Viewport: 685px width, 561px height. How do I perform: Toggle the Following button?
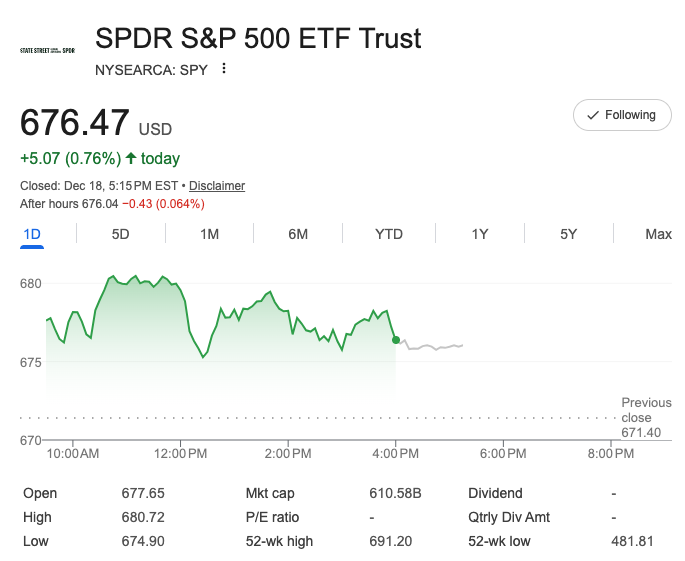621,115
